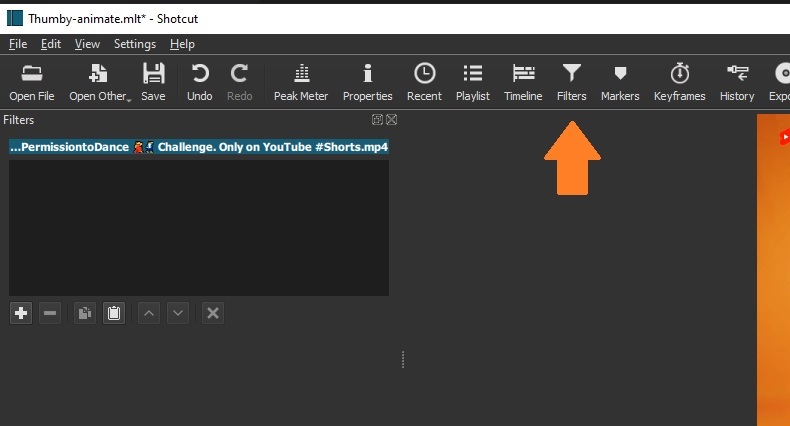Viewport: 790px width, 426px height.
Task: Toggle the Filters panel button
Action: (571, 82)
